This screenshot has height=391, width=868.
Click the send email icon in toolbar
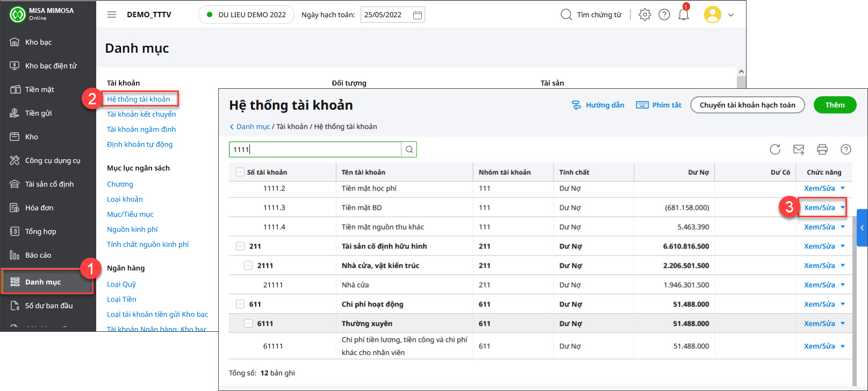pyautogui.click(x=799, y=150)
